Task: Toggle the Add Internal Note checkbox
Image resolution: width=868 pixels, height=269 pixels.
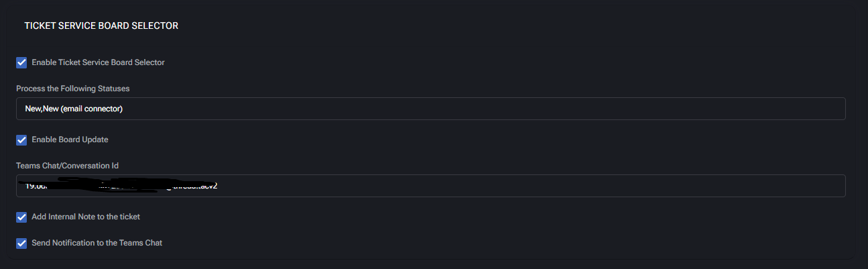Action: (21, 217)
